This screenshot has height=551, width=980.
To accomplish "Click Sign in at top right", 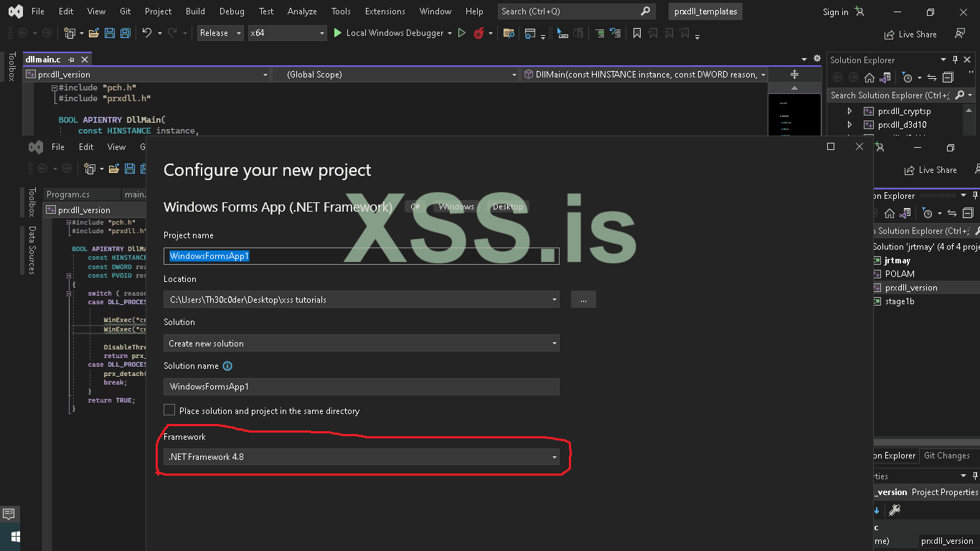I will [x=835, y=12].
